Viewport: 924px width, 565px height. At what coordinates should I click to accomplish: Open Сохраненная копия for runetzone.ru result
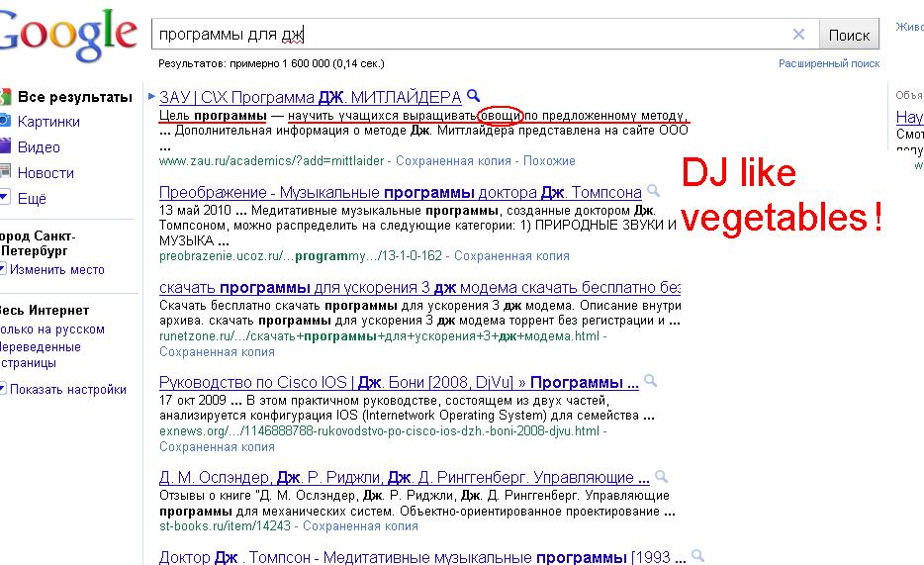click(x=217, y=352)
